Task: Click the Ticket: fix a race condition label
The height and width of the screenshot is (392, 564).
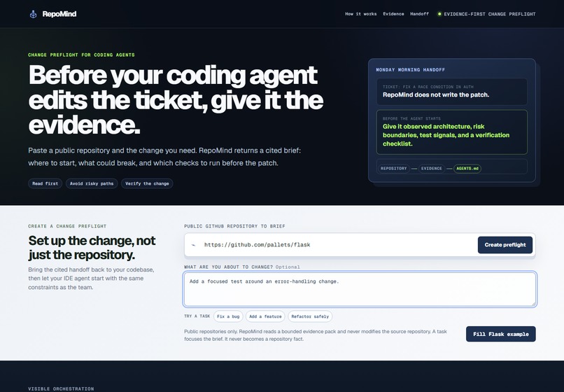Action: click(428, 87)
